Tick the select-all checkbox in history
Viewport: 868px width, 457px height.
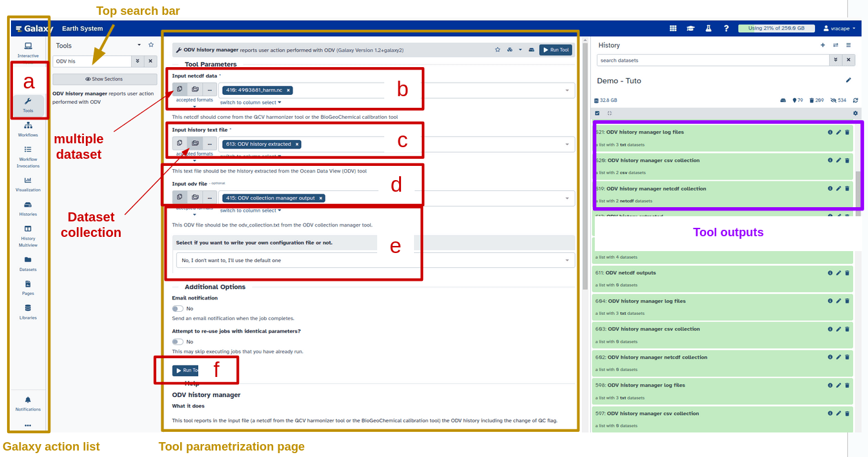(x=597, y=113)
